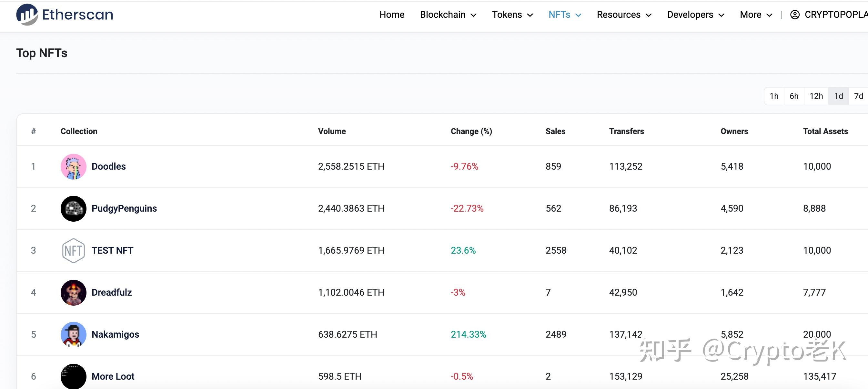Click the 23.6% change value
The height and width of the screenshot is (389, 868).
click(463, 250)
